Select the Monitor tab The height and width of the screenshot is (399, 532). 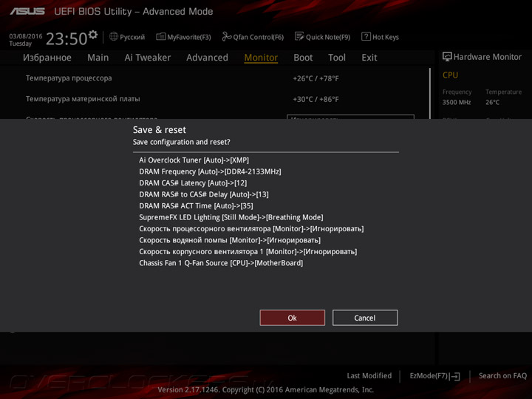click(261, 58)
